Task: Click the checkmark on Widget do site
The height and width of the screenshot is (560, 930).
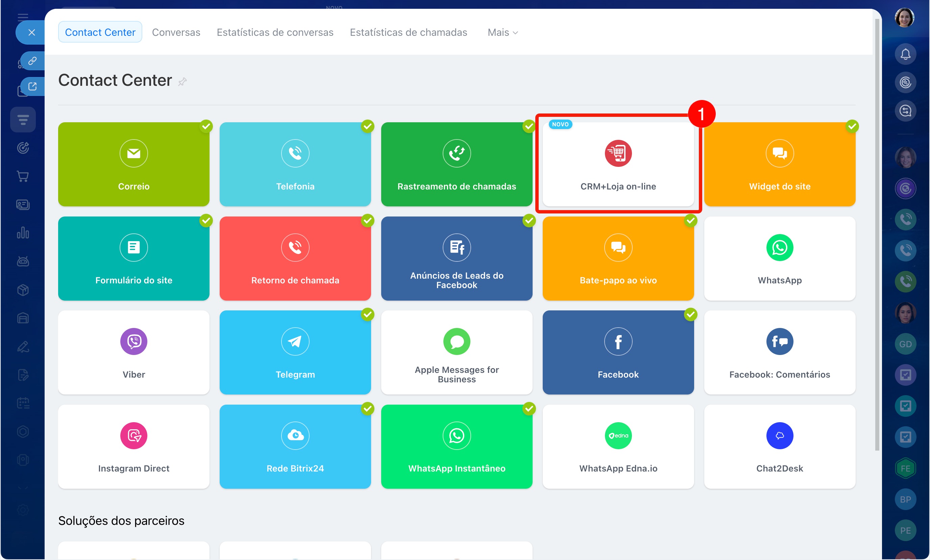Action: pos(852,126)
